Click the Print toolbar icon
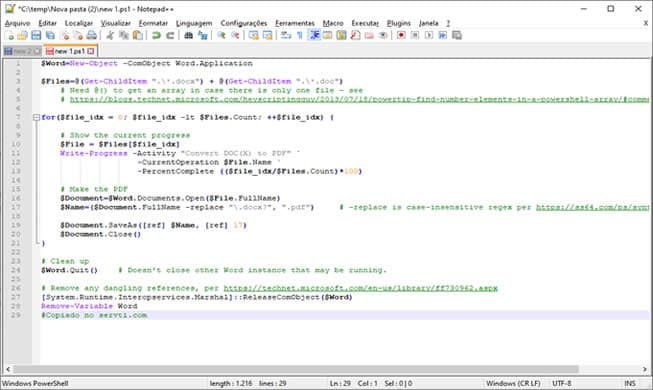The height and width of the screenshot is (390, 653). [x=92, y=35]
